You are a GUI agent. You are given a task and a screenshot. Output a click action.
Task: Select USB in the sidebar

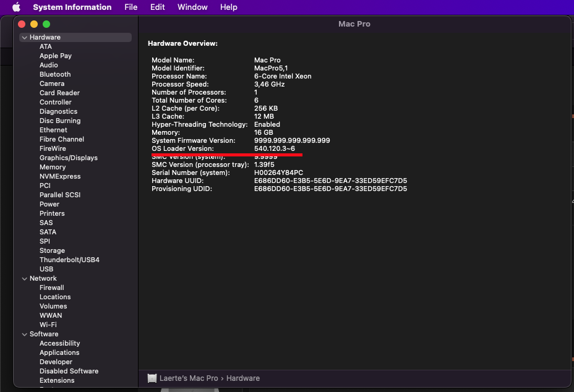pos(46,269)
